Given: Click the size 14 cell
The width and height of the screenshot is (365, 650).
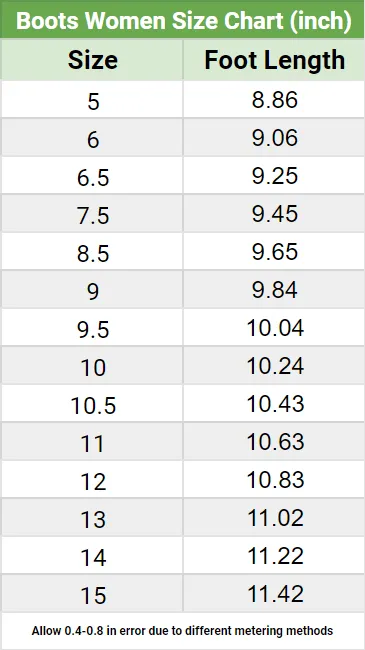Looking at the screenshot, I should (92, 556).
